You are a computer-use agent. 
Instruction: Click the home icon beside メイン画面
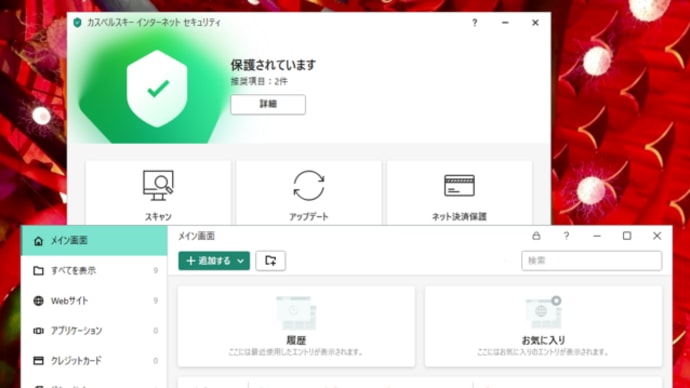pos(38,241)
